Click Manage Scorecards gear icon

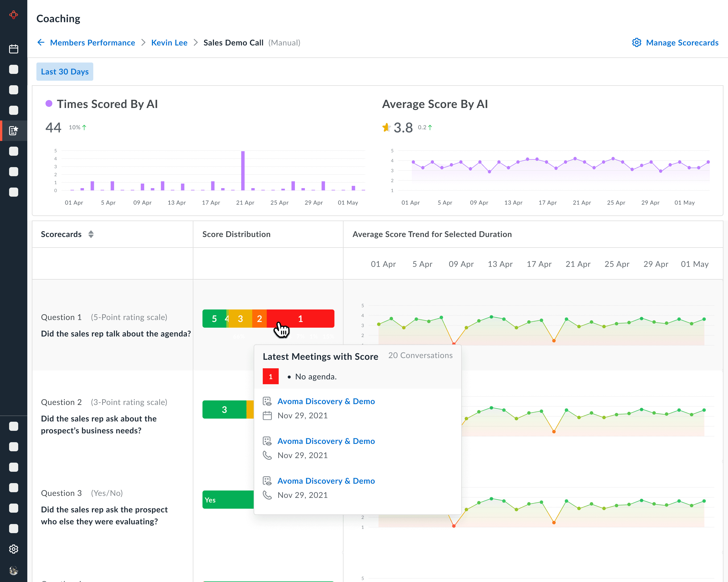pyautogui.click(x=636, y=43)
